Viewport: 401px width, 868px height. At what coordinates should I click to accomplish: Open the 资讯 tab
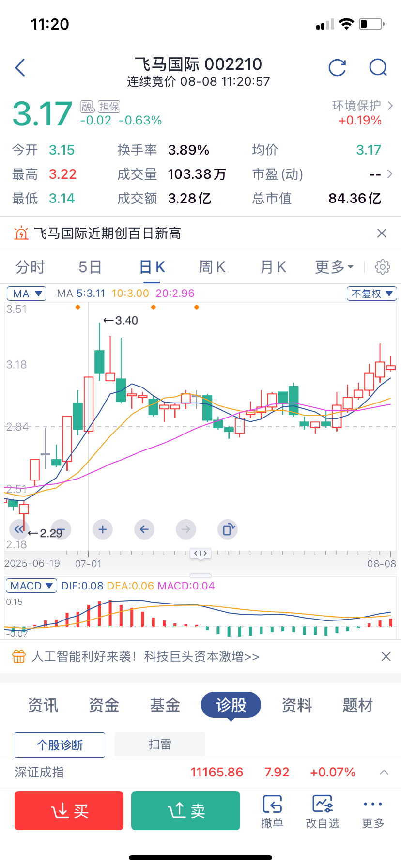43,705
